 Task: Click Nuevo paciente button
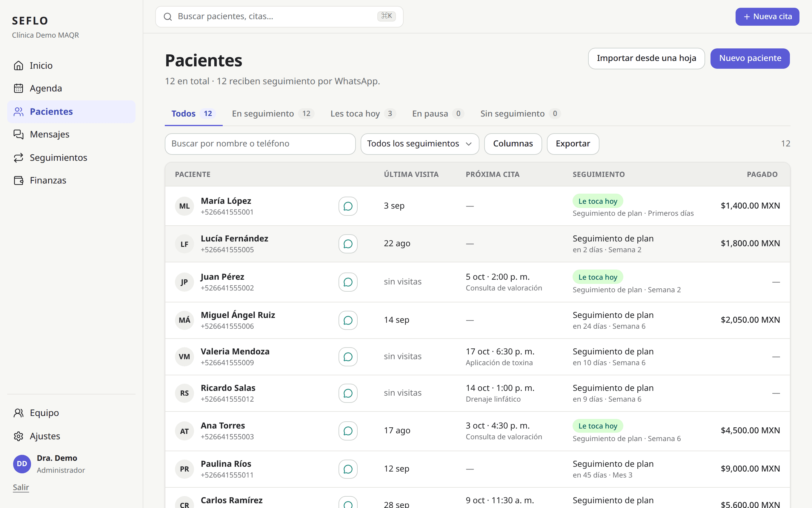(x=750, y=59)
